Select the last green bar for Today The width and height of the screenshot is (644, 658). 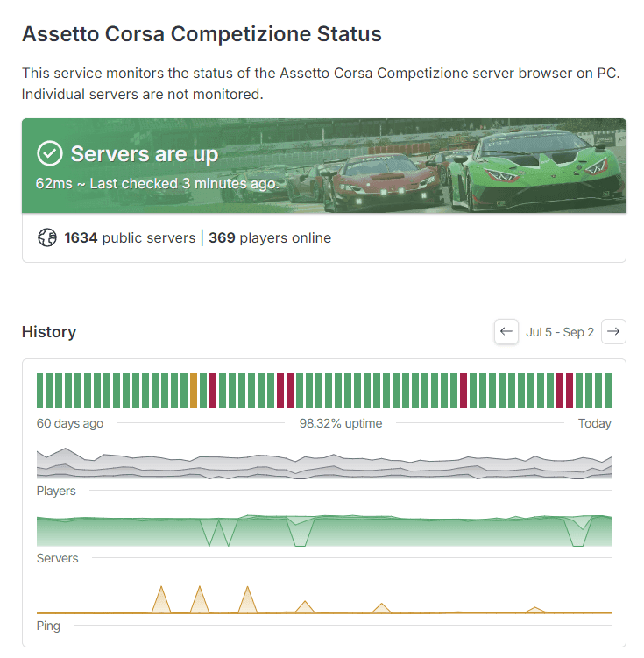click(x=608, y=390)
